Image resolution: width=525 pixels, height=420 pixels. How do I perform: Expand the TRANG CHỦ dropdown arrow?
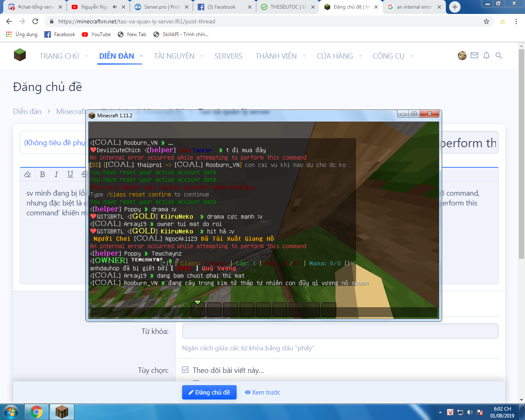87,56
